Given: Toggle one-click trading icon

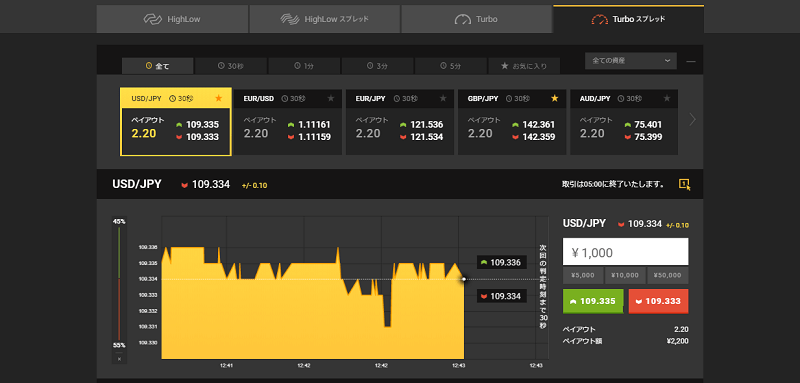Looking at the screenshot, I should click(x=685, y=185).
